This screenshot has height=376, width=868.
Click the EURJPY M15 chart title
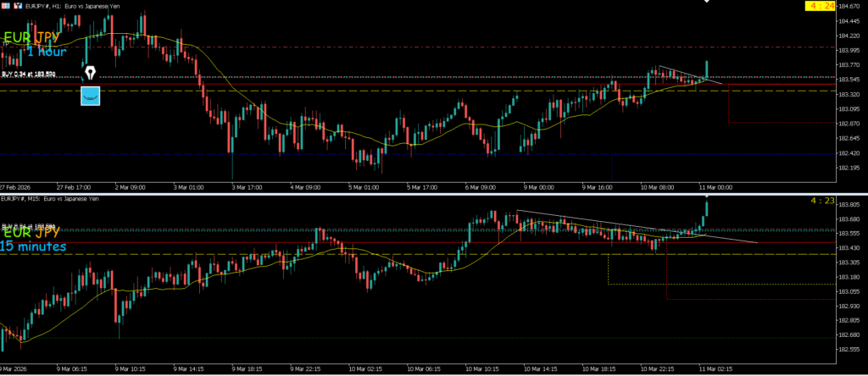[x=50, y=198]
